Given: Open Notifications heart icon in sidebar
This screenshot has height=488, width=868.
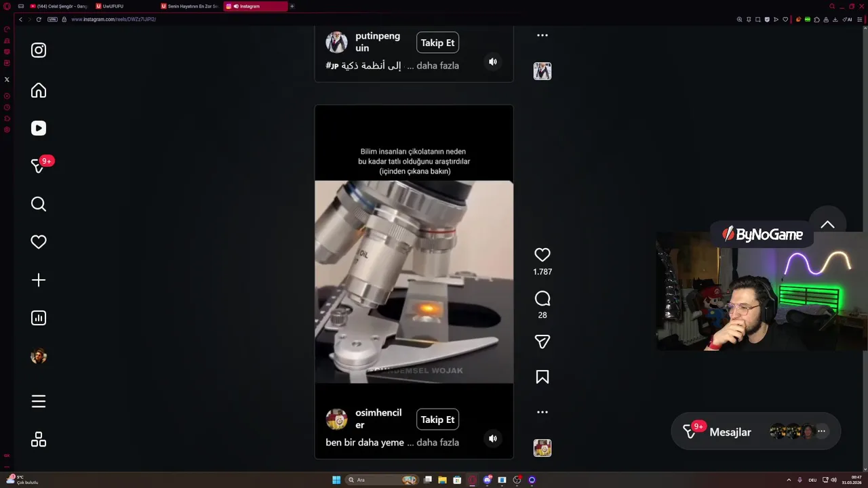Looking at the screenshot, I should pyautogui.click(x=39, y=242).
